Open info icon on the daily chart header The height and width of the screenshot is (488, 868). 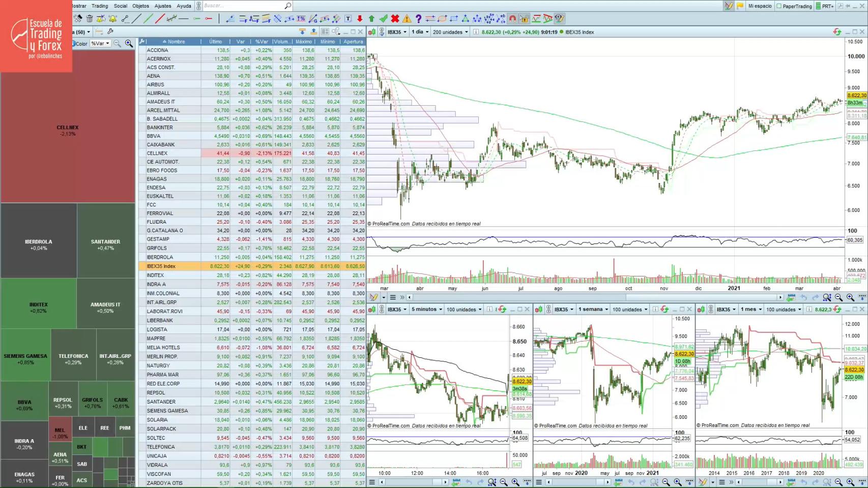click(x=476, y=32)
